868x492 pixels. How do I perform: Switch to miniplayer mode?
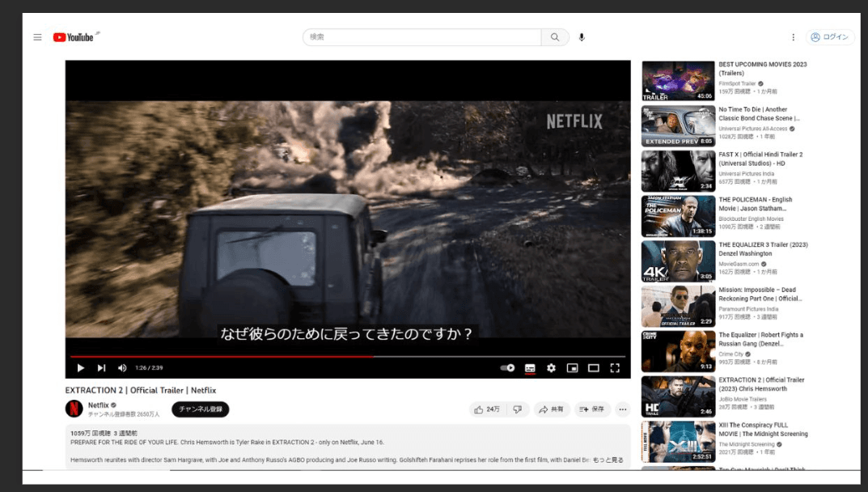[573, 368]
